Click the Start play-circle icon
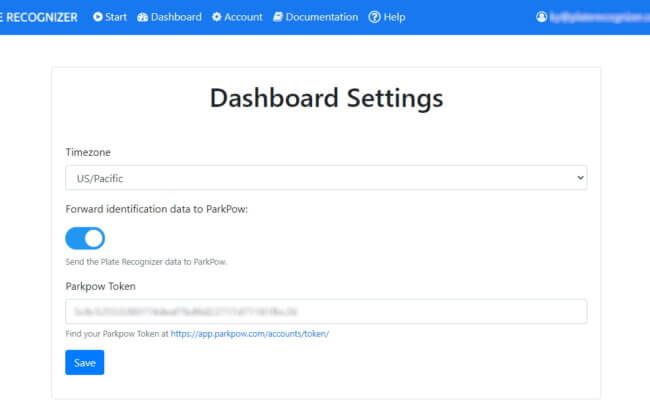This screenshot has height=406, width=650. tap(98, 17)
